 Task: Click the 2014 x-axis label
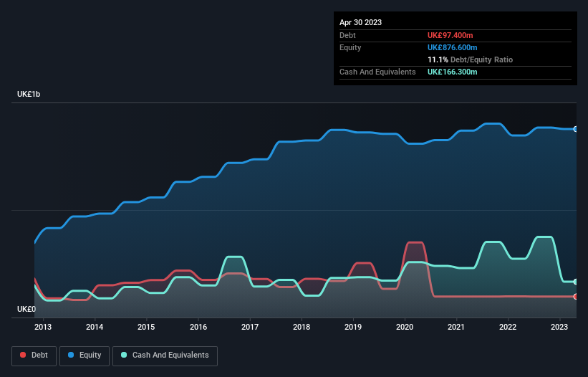[95, 327]
